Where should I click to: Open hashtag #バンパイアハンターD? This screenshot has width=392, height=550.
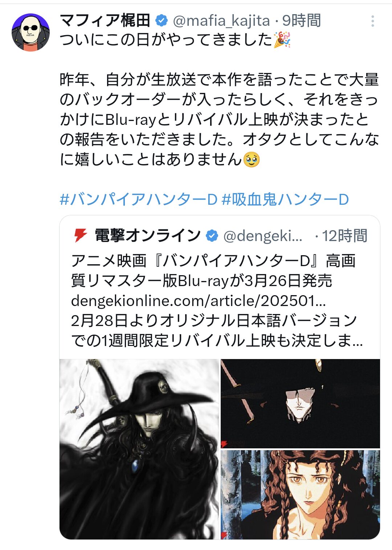pyautogui.click(x=138, y=199)
